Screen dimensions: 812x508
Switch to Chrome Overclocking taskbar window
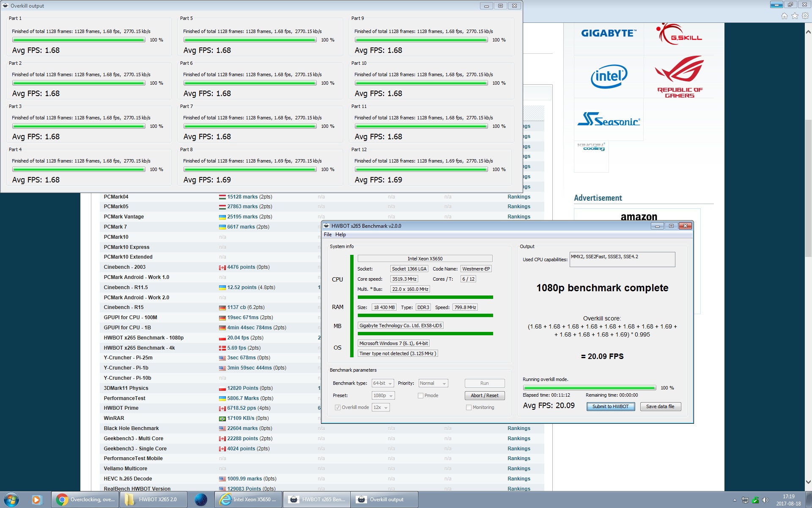pyautogui.click(x=86, y=500)
